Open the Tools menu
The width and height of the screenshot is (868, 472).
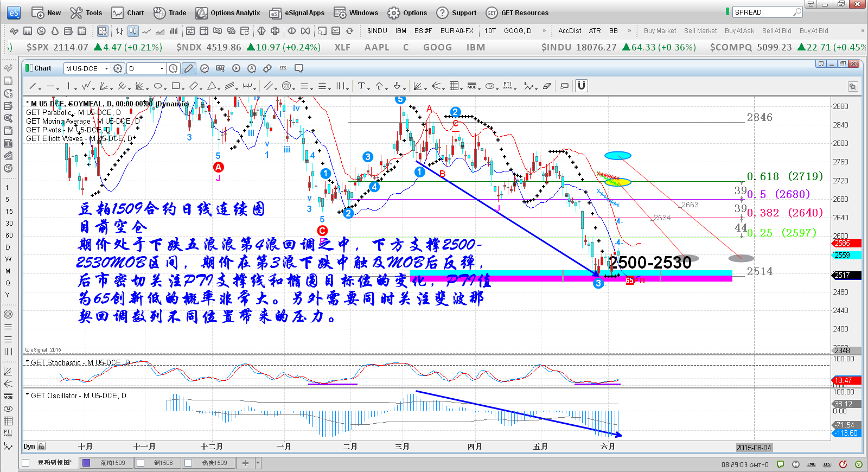[86, 13]
